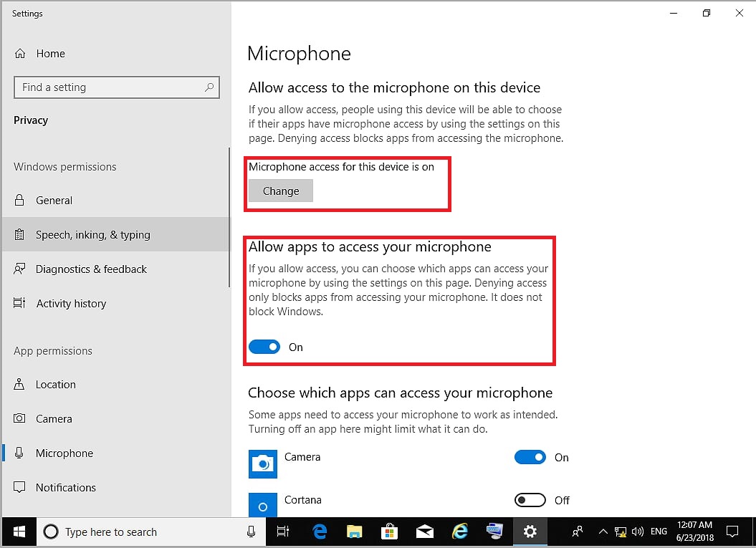
Task: Click the Diagnostics & feedback person icon
Action: (x=19, y=269)
